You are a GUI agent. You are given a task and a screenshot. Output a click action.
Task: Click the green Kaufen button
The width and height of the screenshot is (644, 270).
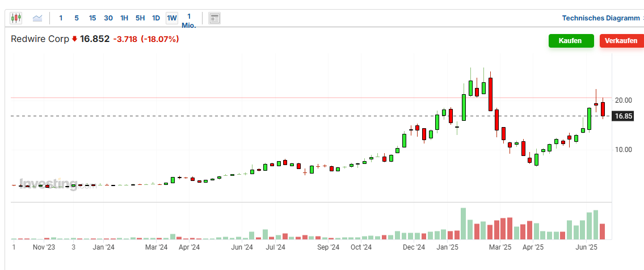click(x=571, y=41)
